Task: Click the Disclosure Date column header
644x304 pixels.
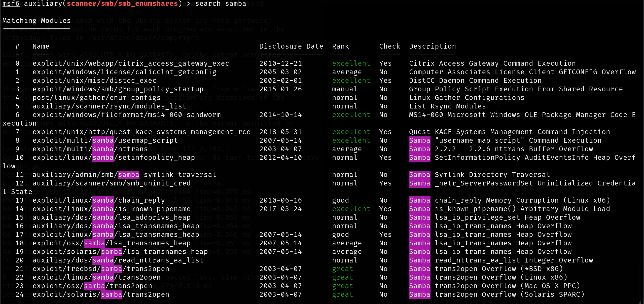Action: pyautogui.click(x=291, y=46)
